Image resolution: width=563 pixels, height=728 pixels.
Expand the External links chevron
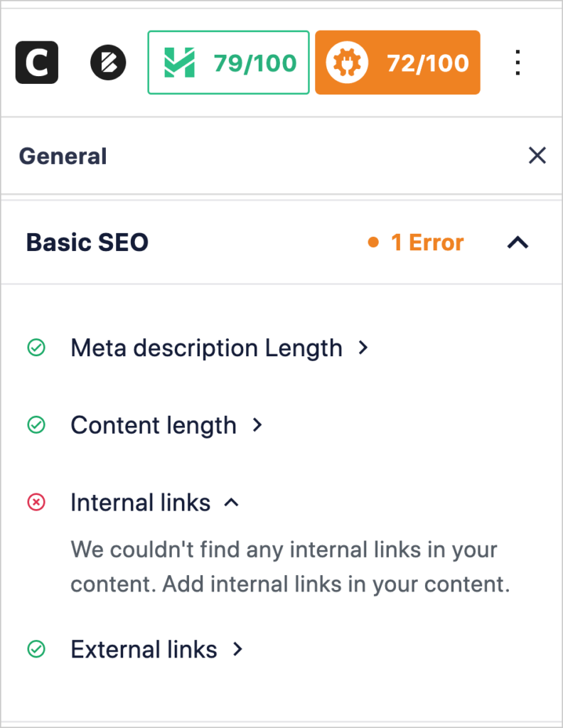tap(237, 648)
